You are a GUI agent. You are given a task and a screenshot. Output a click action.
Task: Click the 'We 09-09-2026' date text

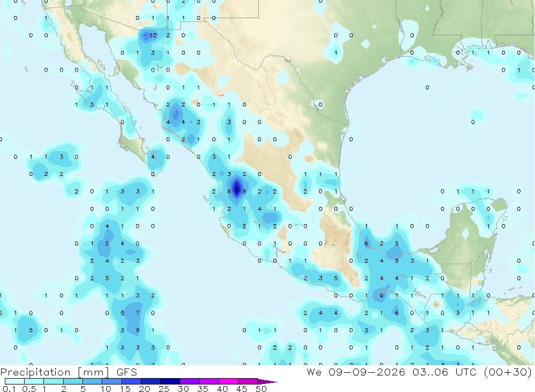coord(356,372)
